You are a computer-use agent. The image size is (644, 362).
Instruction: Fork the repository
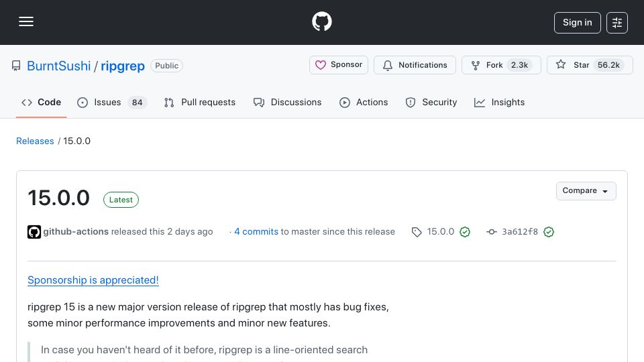point(501,65)
